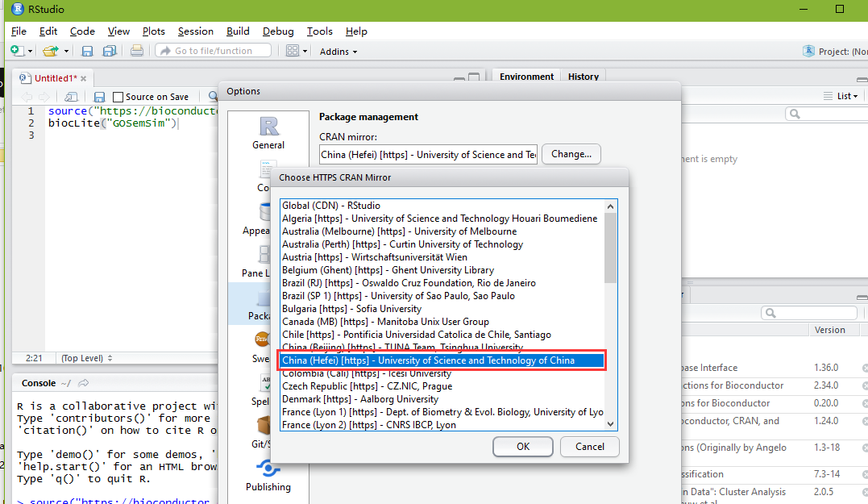Click the Environment pane search field
The width and height of the screenshot is (868, 504).
coord(828,114)
